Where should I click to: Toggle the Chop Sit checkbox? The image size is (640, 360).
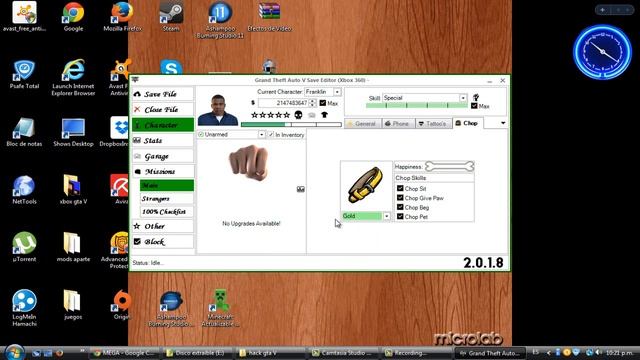(400, 188)
